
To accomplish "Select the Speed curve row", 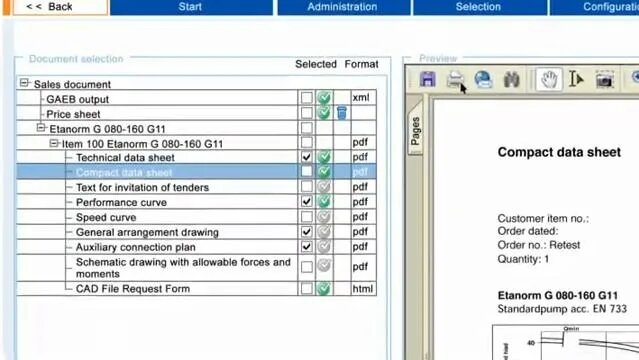I will 196,216.
